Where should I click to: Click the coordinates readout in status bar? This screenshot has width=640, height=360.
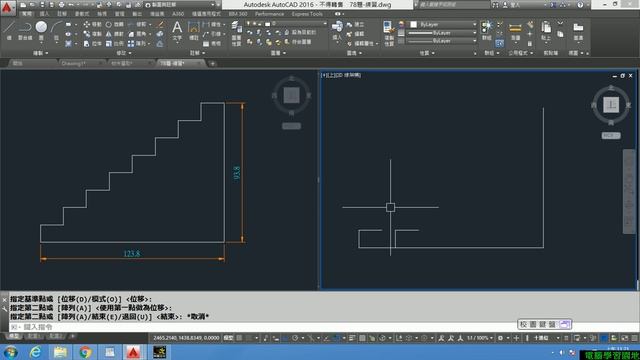(x=186, y=338)
